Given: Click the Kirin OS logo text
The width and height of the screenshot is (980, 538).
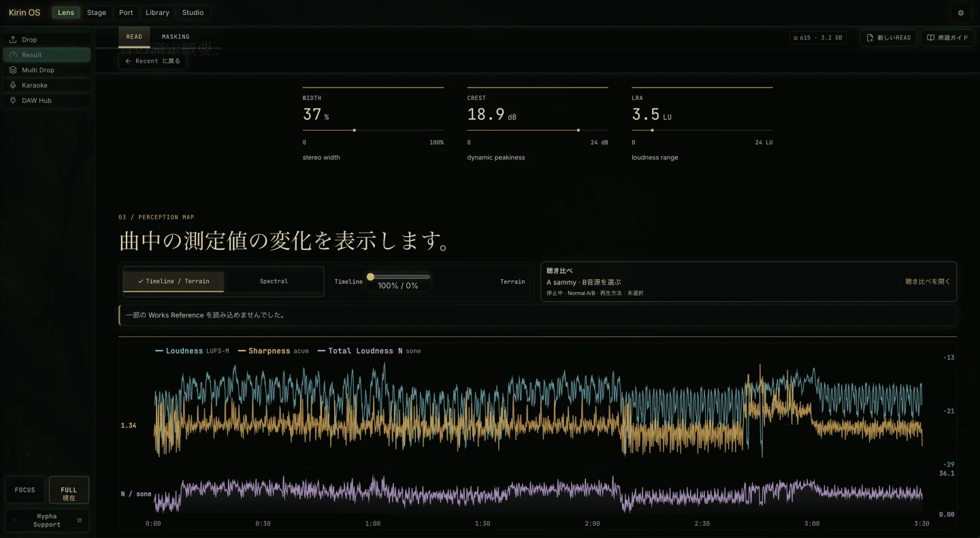Looking at the screenshot, I should (x=24, y=12).
